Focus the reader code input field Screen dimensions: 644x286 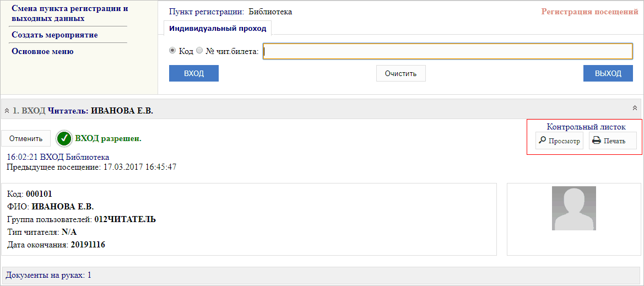point(447,51)
